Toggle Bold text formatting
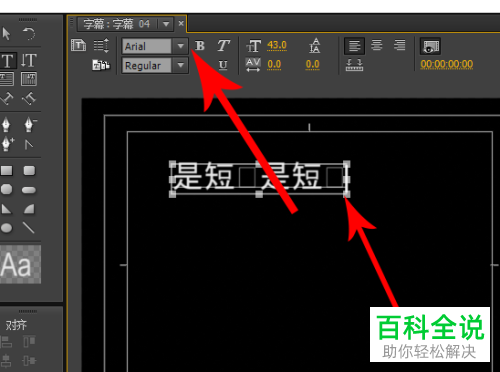 (200, 46)
